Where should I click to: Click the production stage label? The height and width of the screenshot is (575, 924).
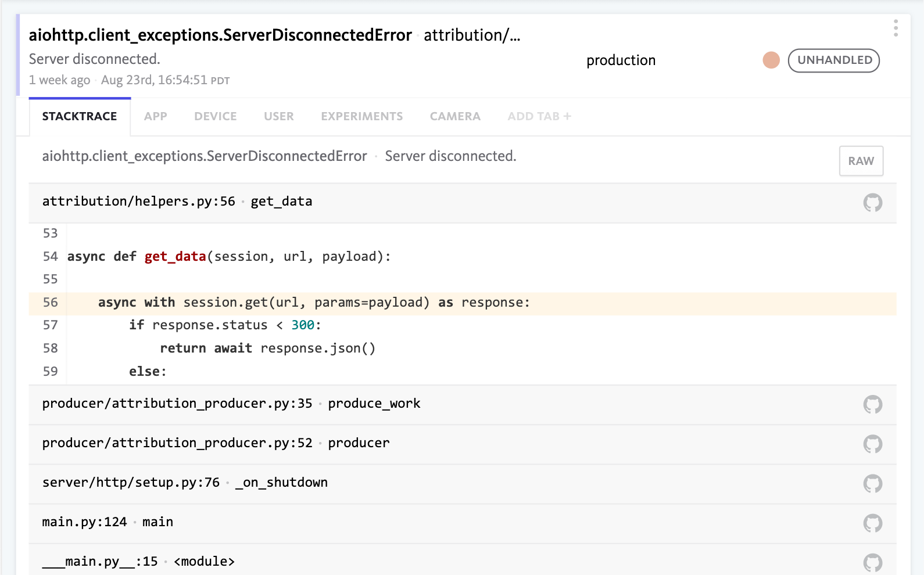(621, 60)
